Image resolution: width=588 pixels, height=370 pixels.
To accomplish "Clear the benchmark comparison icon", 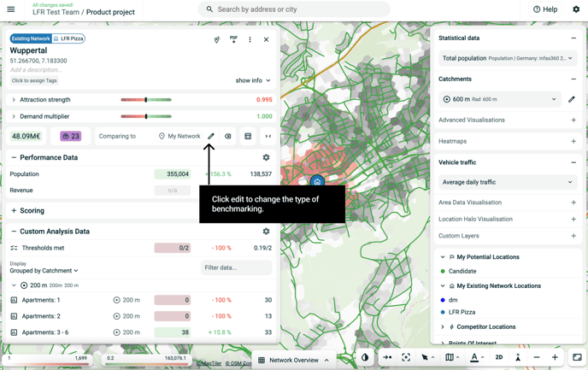I will pos(227,137).
